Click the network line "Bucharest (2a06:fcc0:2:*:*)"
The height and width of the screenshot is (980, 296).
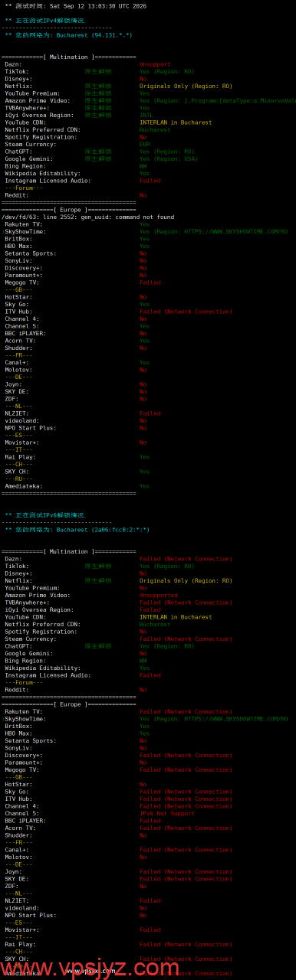pyautogui.click(x=103, y=529)
